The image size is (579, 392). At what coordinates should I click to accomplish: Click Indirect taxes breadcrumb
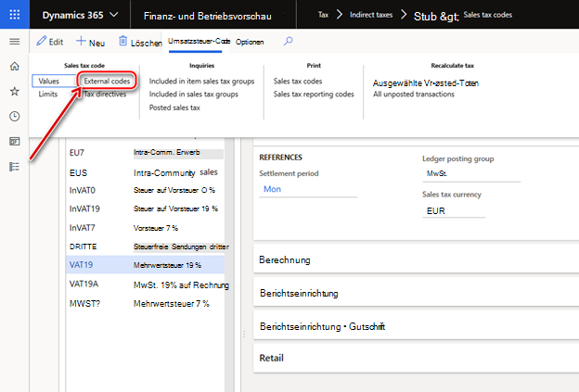tap(371, 15)
